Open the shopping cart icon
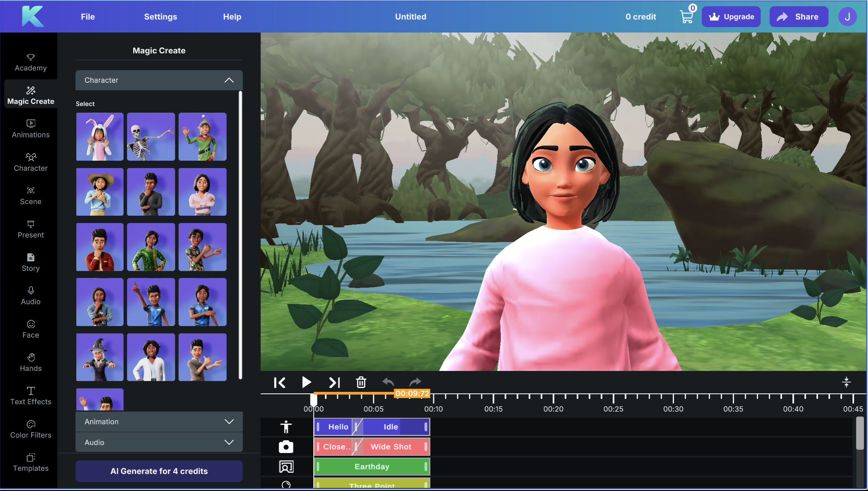 (x=686, y=17)
